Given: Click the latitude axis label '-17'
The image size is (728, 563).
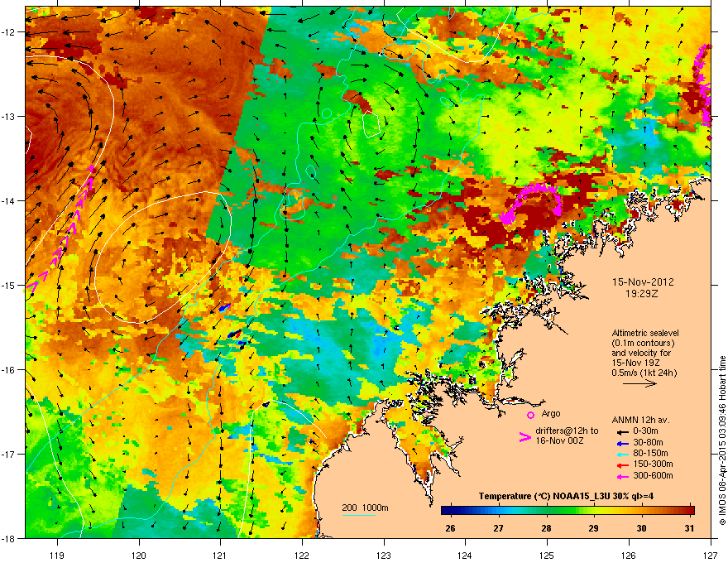Looking at the screenshot, I should click(9, 455).
